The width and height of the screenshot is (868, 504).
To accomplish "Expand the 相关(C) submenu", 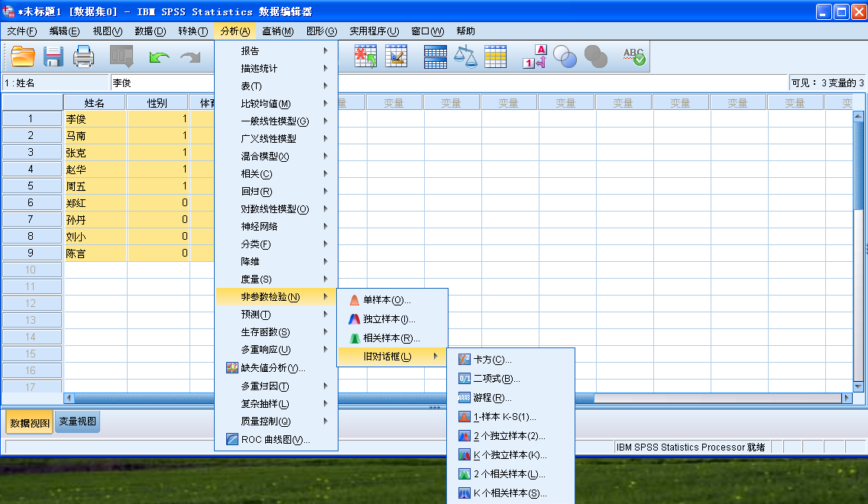I will coord(277,173).
